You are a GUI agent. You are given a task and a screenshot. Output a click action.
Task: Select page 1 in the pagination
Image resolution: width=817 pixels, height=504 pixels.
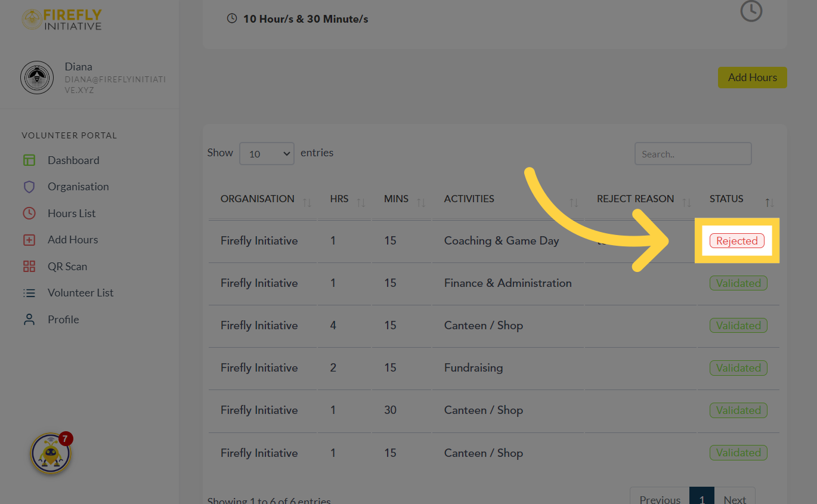[702, 499]
